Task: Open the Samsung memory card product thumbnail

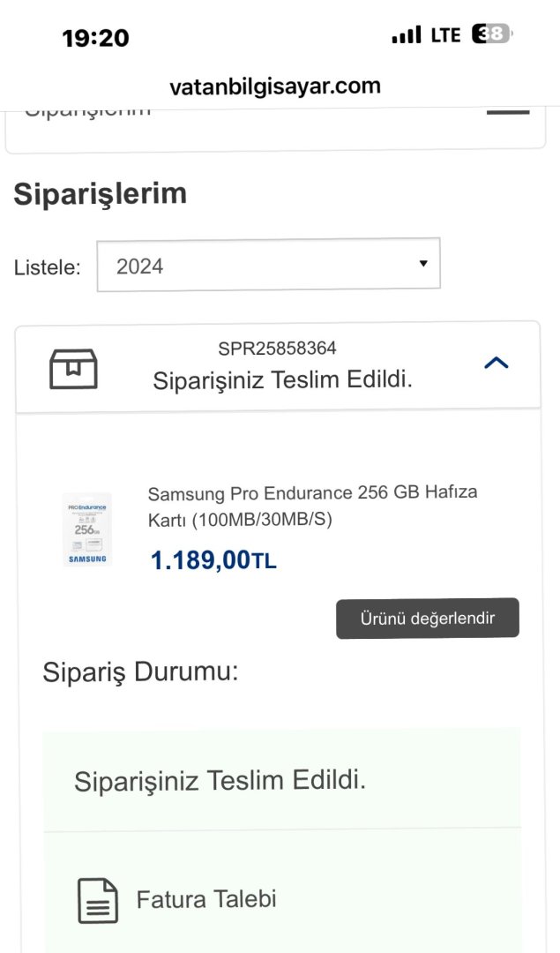Action: 87,529
